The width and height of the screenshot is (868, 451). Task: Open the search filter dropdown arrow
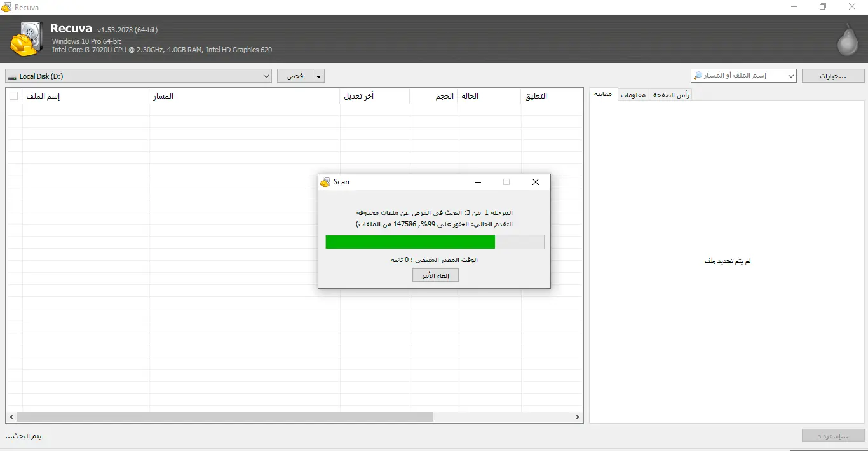[x=791, y=75]
